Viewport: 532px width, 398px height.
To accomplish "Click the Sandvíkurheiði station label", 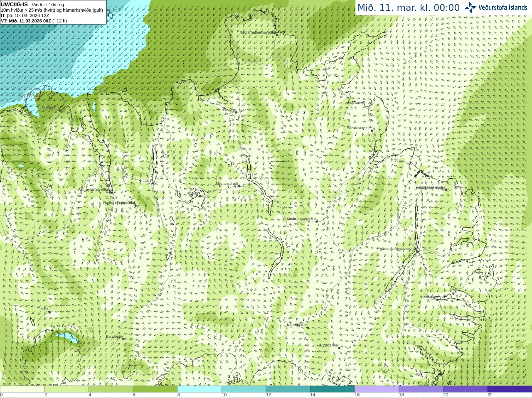I will [x=359, y=128].
